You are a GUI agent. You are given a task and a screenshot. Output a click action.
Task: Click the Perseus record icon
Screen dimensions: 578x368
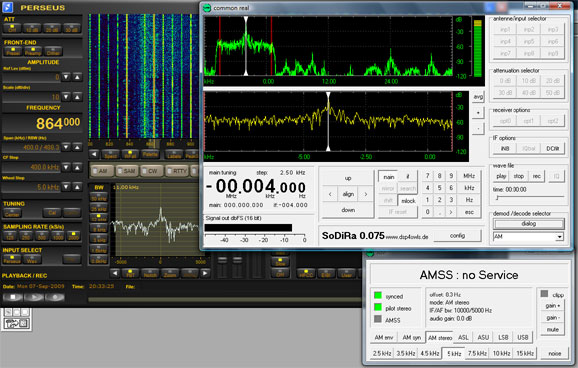click(x=55, y=297)
